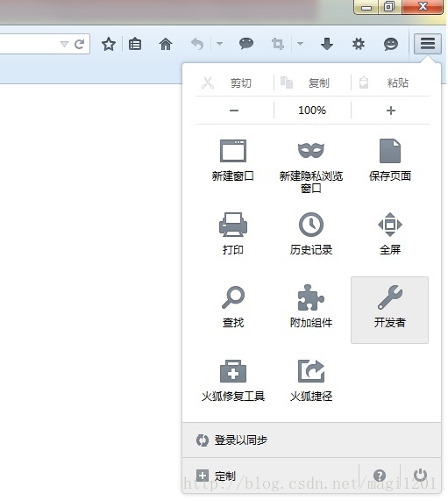The height and width of the screenshot is (501, 448).
Task: Toggle Full Screen (全屏) mode
Action: [x=390, y=225]
